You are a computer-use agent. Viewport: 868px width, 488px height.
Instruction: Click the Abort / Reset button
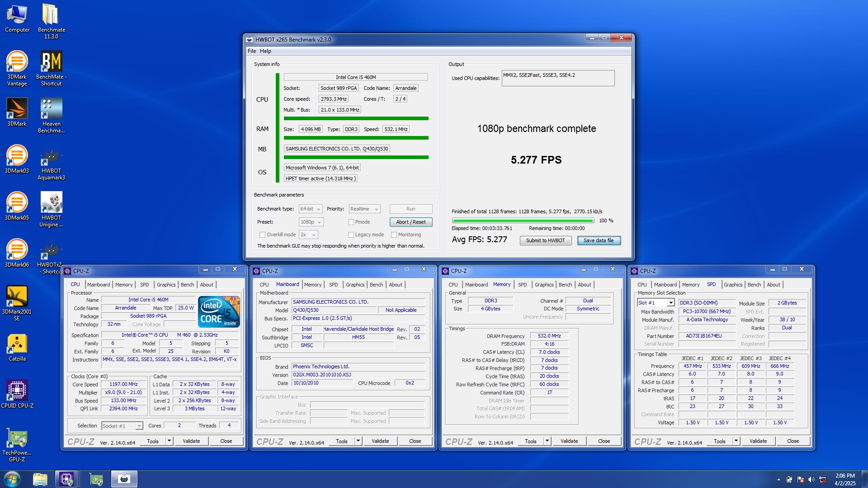point(411,222)
